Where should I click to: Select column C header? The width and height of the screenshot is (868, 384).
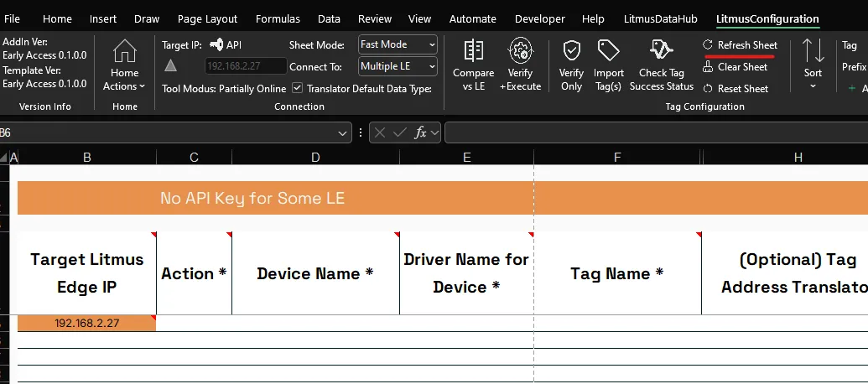(194, 158)
